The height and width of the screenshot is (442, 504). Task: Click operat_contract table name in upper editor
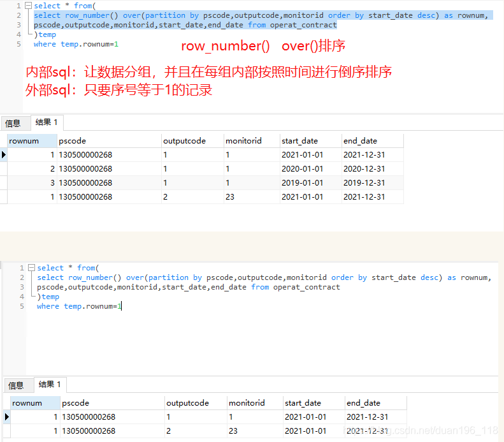pos(303,25)
